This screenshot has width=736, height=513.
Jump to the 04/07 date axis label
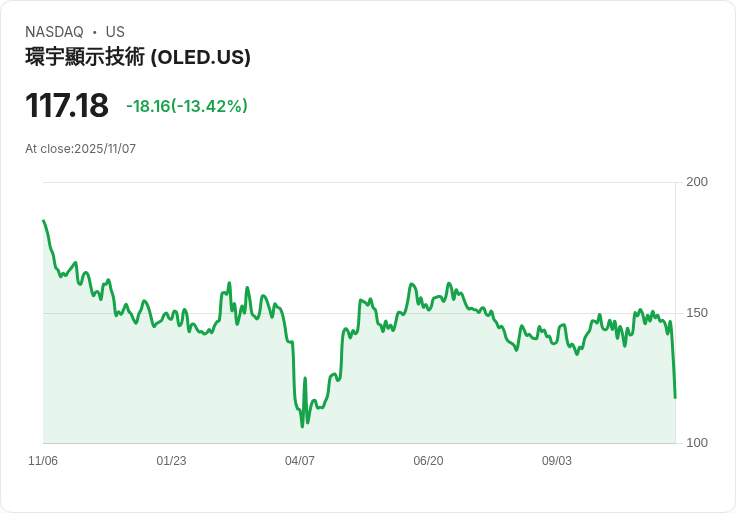[300, 461]
